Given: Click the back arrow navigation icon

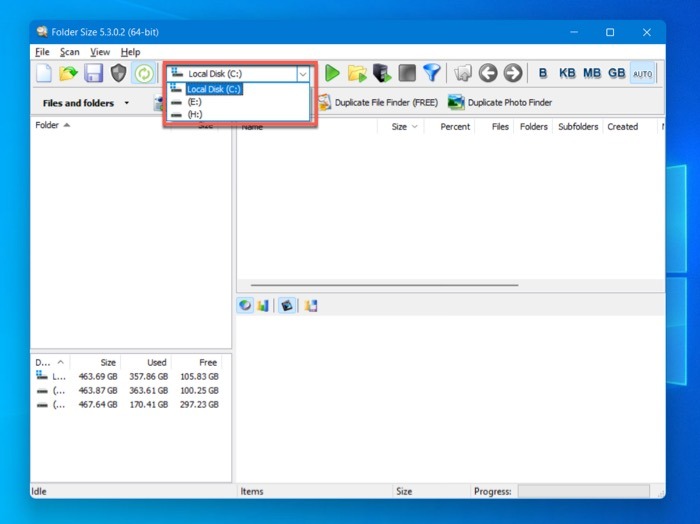Looking at the screenshot, I should coord(487,73).
